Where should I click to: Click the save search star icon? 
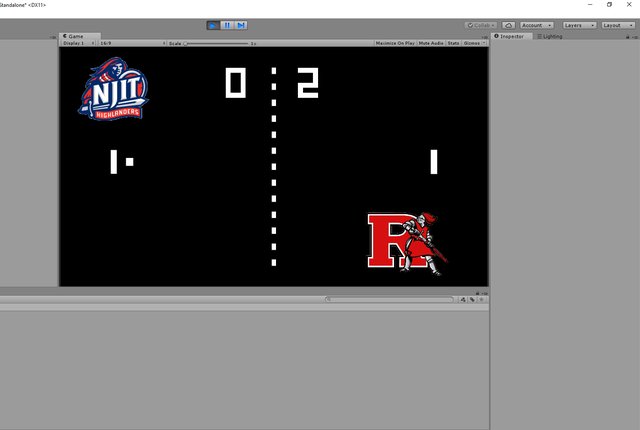pos(482,299)
